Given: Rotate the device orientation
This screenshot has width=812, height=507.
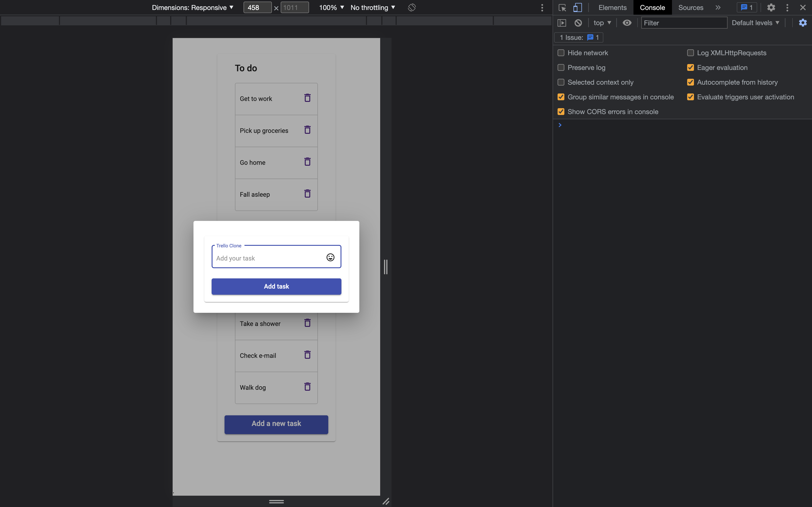Looking at the screenshot, I should [412, 7].
